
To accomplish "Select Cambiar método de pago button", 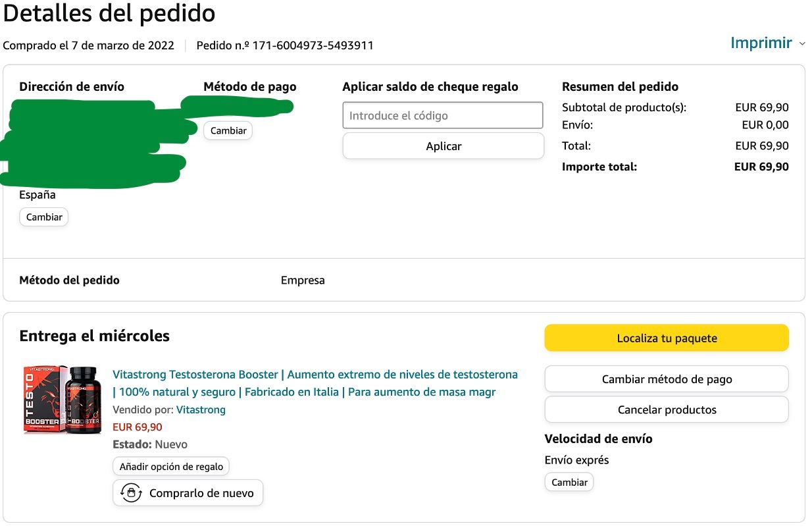I will (x=667, y=379).
